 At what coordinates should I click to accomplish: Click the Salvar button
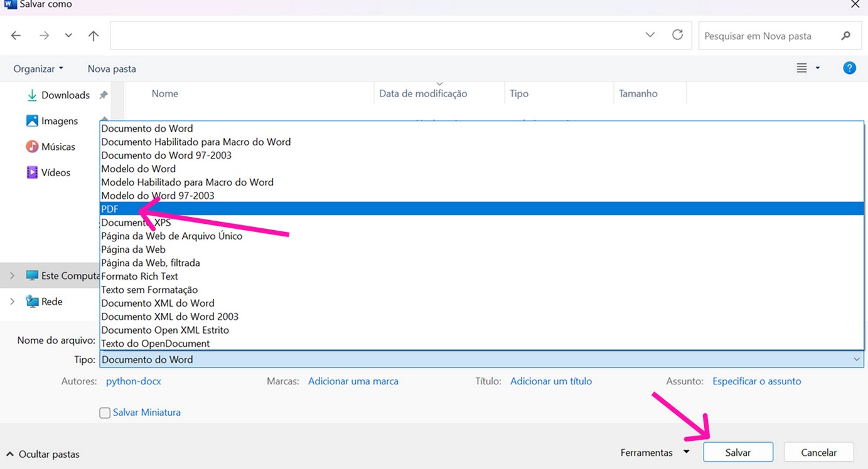point(738,453)
